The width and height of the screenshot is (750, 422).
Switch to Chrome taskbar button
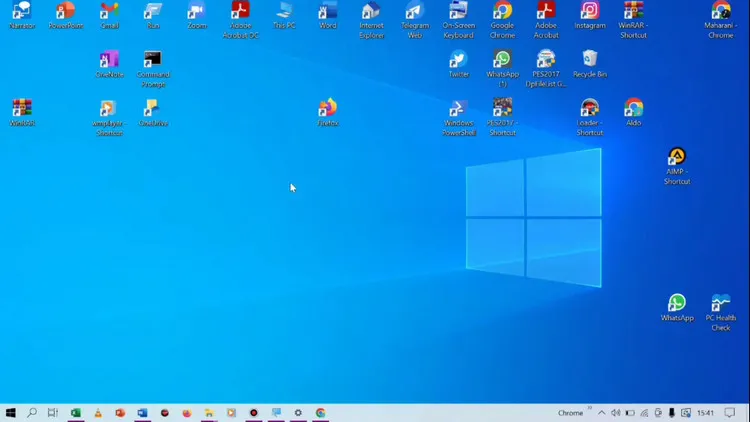(320, 412)
